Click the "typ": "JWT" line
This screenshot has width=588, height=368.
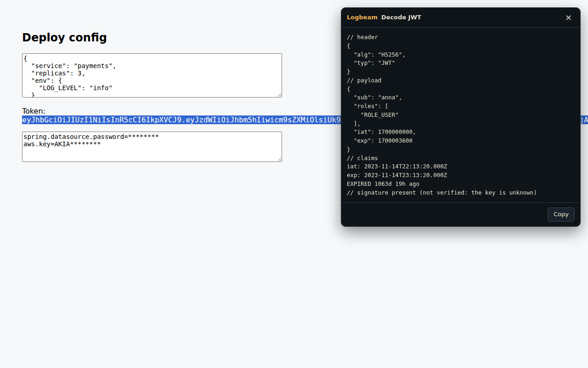pyautogui.click(x=374, y=63)
